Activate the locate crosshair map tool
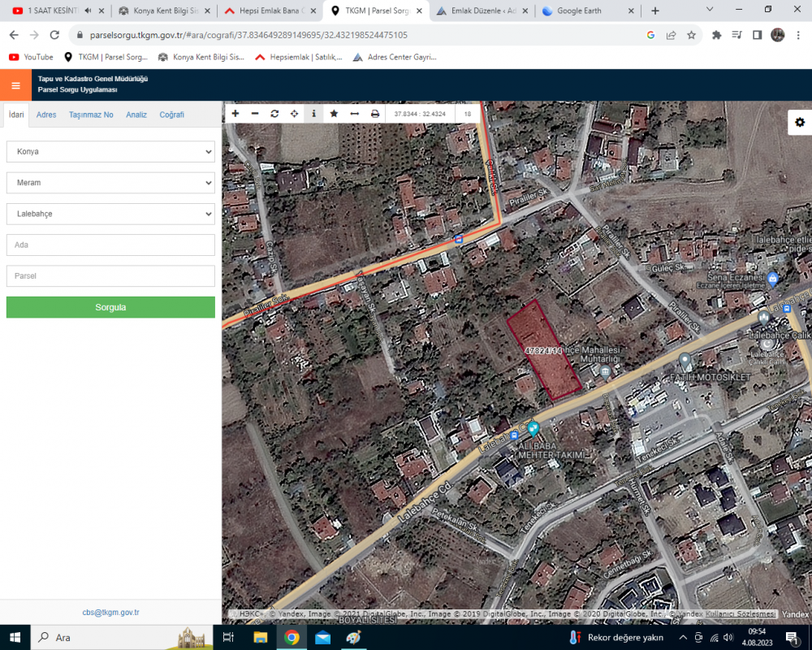The height and width of the screenshot is (650, 812). 294,114
